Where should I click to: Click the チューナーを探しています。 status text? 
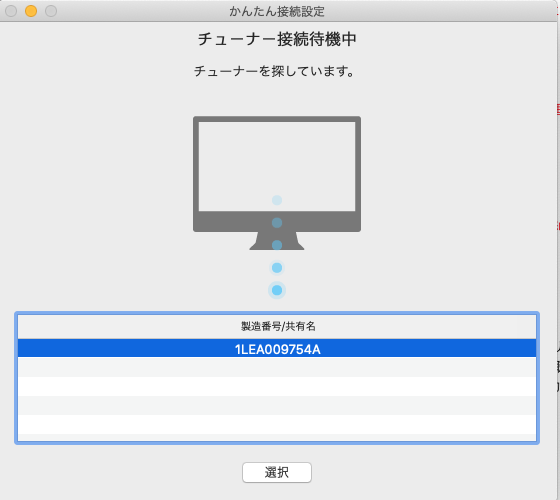[274, 71]
